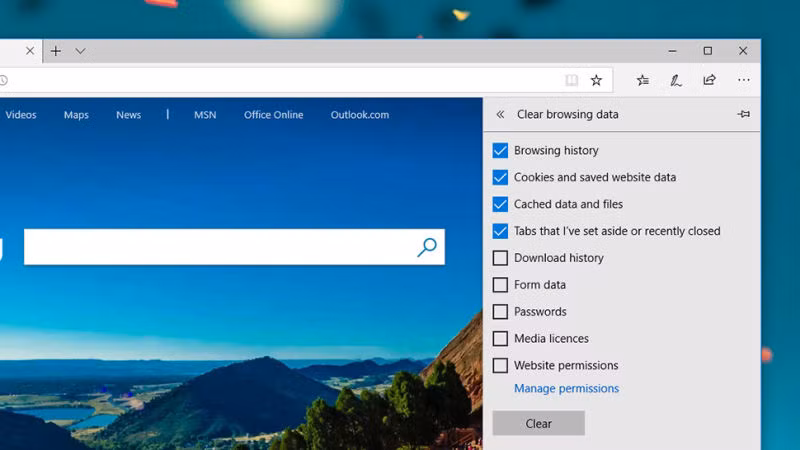This screenshot has height=450, width=800.
Task: Open the Settings and more ellipsis menu
Action: pyautogui.click(x=743, y=80)
